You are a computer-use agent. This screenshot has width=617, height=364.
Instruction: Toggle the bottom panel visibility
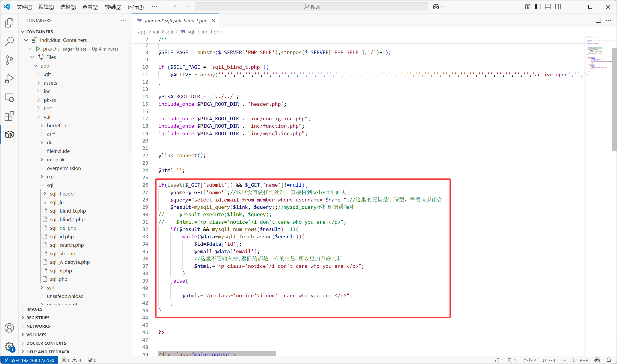[548, 7]
